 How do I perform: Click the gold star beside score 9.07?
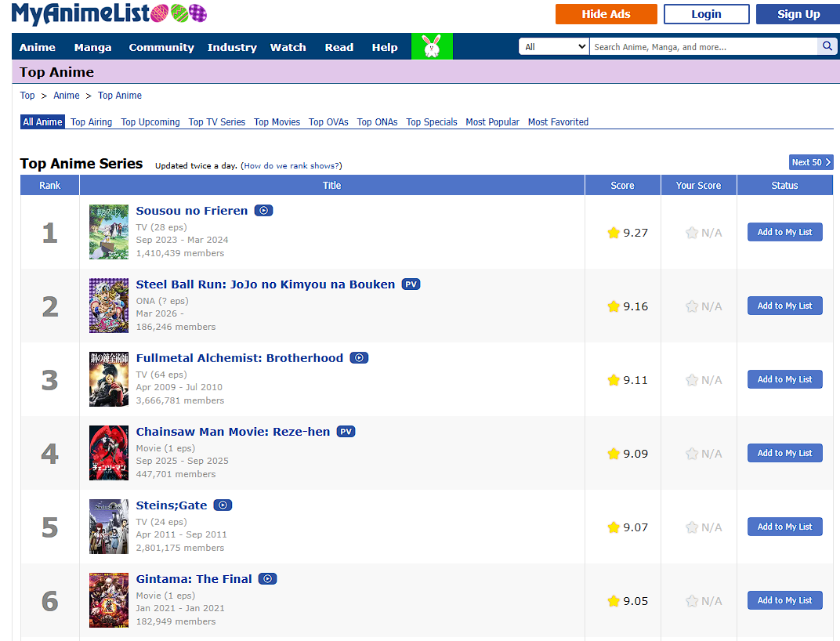614,527
